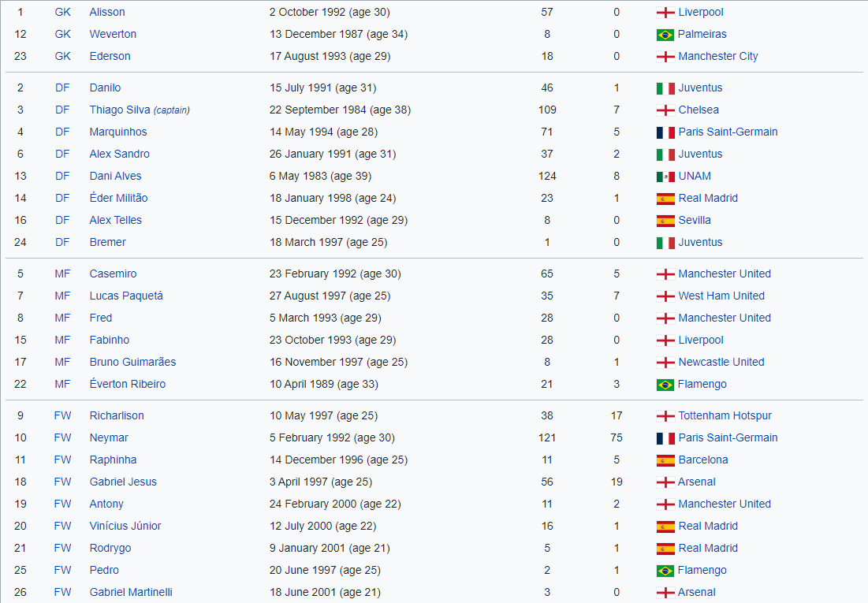The image size is (868, 603).
Task: Select the France flag in Neymar's row
Action: [665, 438]
